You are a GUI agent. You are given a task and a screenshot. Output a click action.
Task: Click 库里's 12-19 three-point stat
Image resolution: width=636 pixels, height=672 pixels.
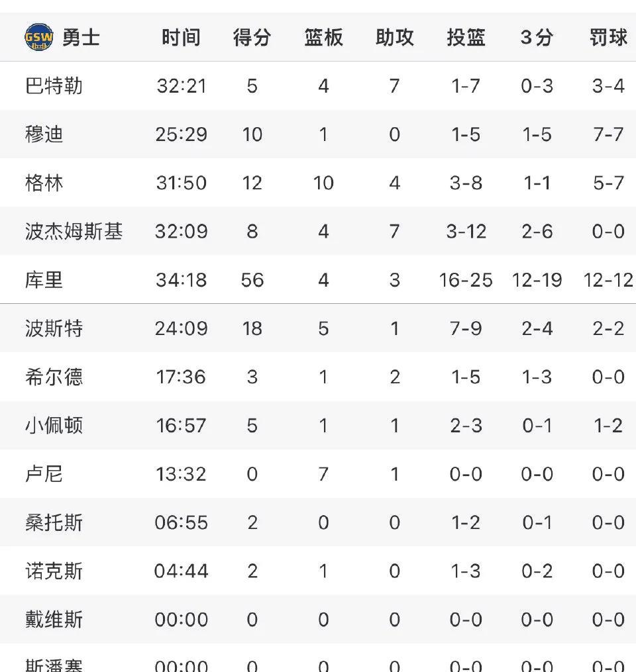coord(537,280)
